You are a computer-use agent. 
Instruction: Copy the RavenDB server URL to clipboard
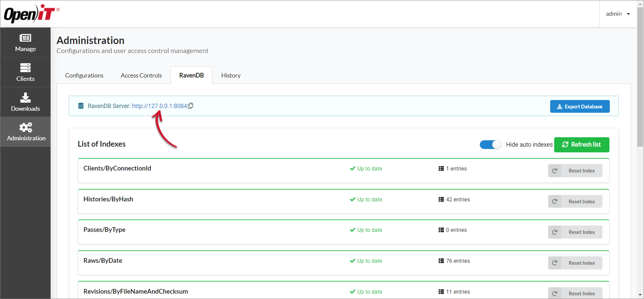(x=191, y=106)
